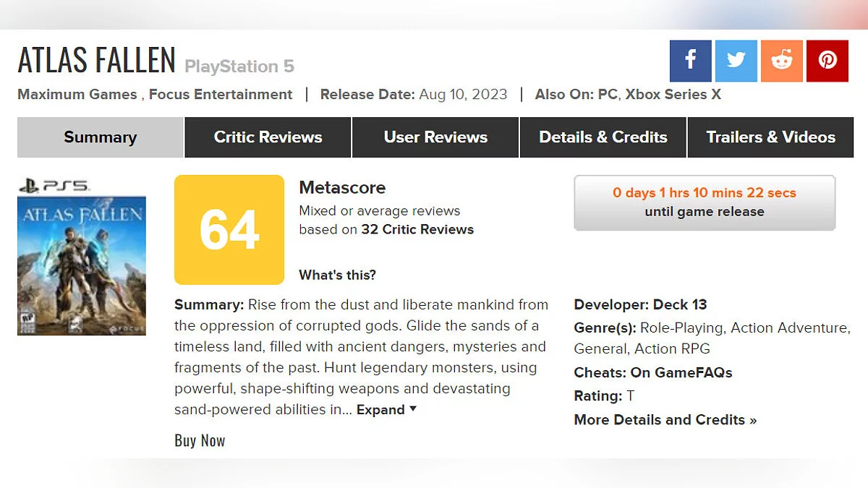Open the Details & Credits tab
Screen dimensions: 868x488
603,137
